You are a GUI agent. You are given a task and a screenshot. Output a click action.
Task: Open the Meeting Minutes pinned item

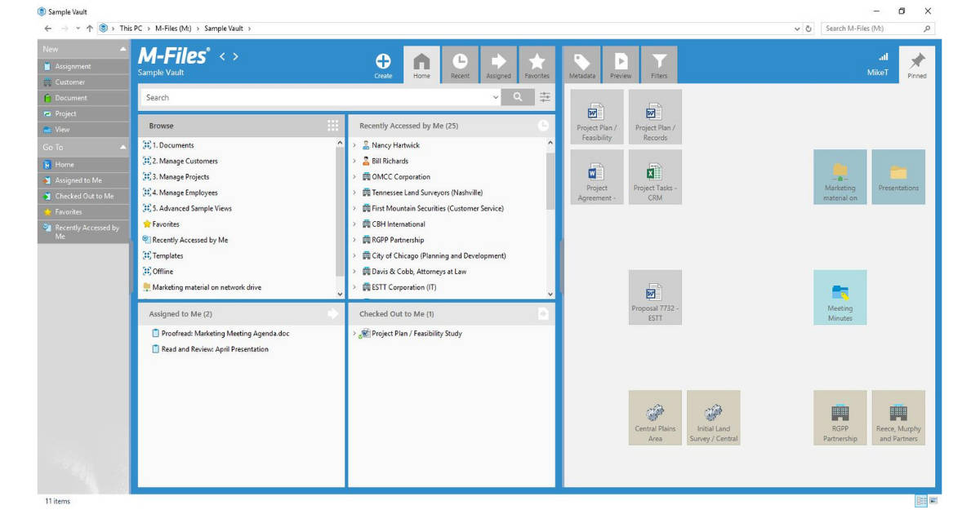[840, 297]
